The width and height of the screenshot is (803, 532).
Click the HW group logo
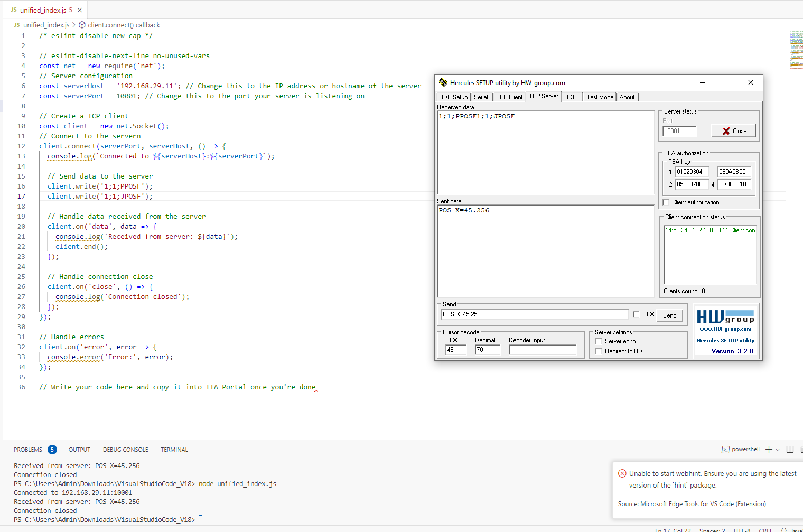point(725,317)
